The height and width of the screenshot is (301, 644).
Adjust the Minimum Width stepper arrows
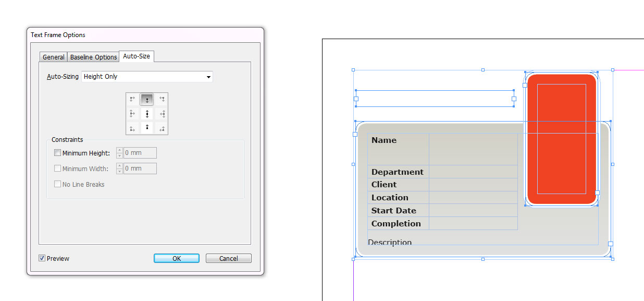[x=119, y=168]
